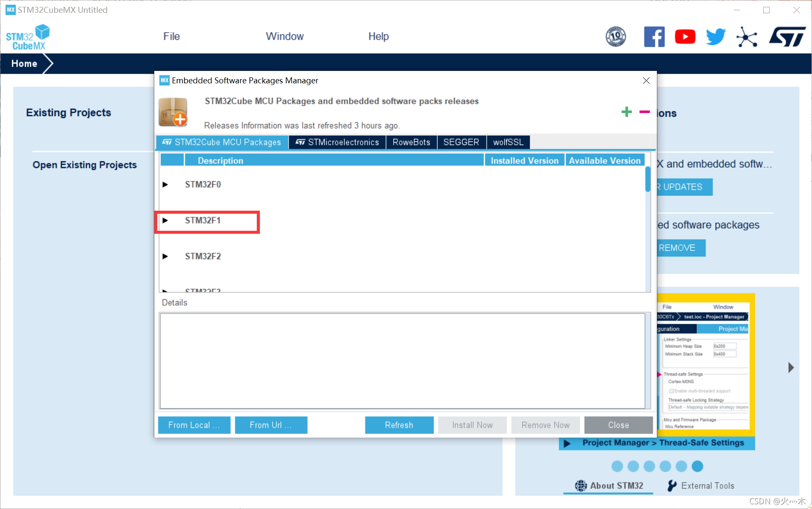Minimize the STM32CubeMX window

click(737, 10)
